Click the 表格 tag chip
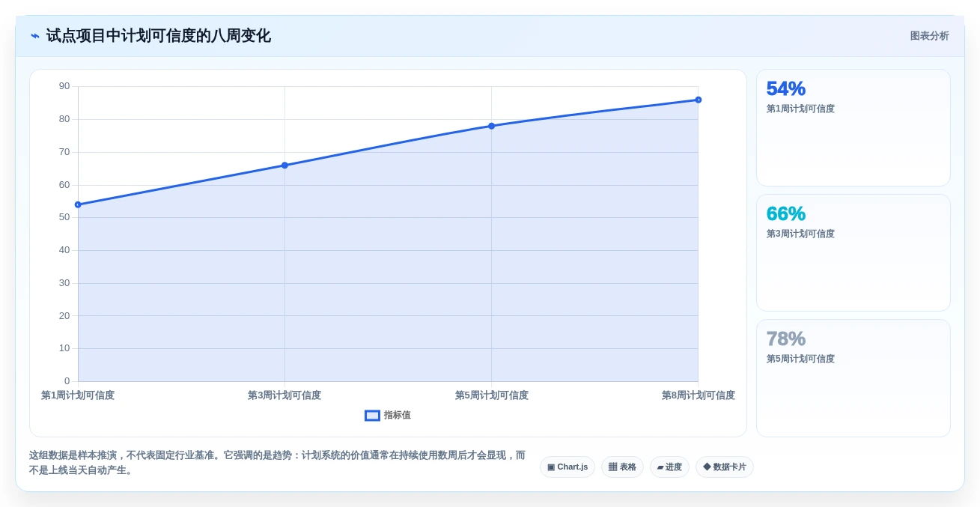This screenshot has width=980, height=507. click(x=622, y=467)
